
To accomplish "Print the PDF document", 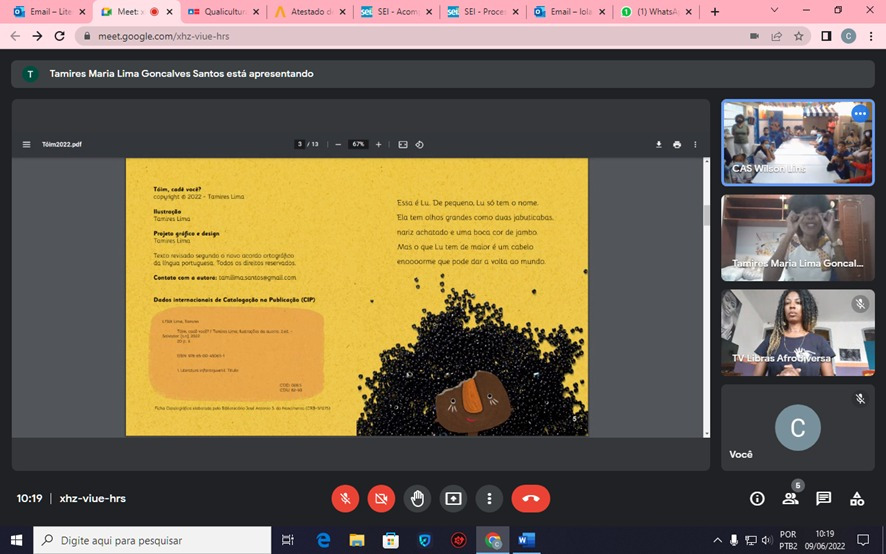I will coord(677,145).
